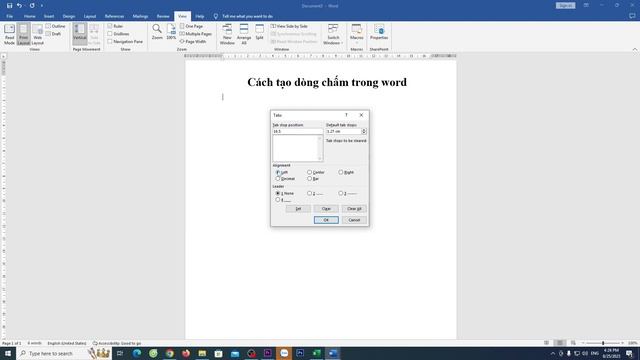Viewport: 640px width, 360px height.
Task: Switch to Read Mode view
Action: pos(9,34)
